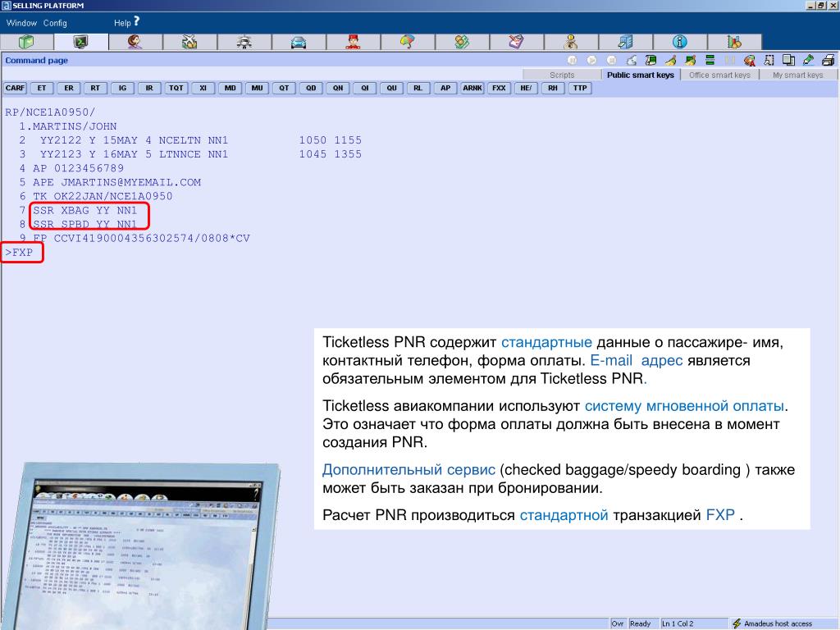Screen dimensions: 840x630
Task: Switch to the My smart keys tab
Action: coord(797,75)
